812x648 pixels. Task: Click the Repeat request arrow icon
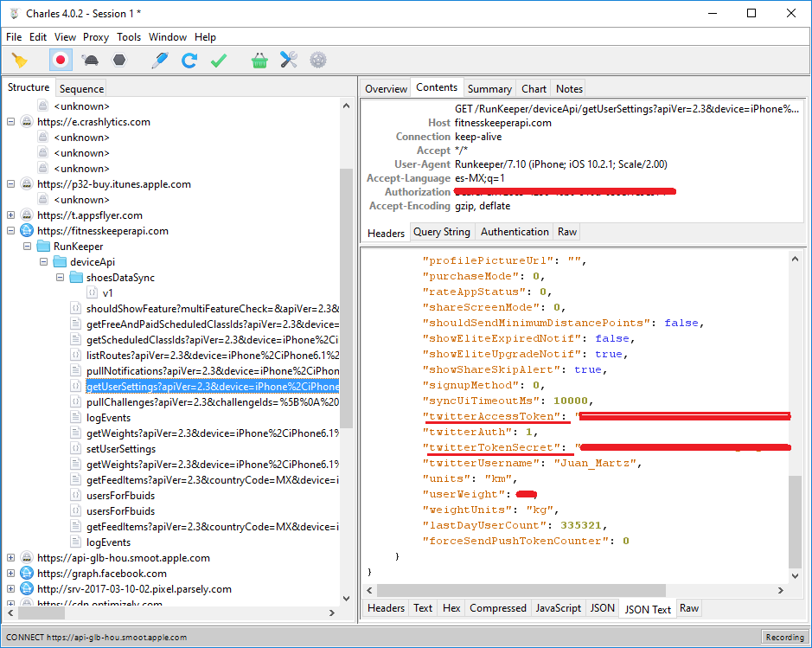189,60
